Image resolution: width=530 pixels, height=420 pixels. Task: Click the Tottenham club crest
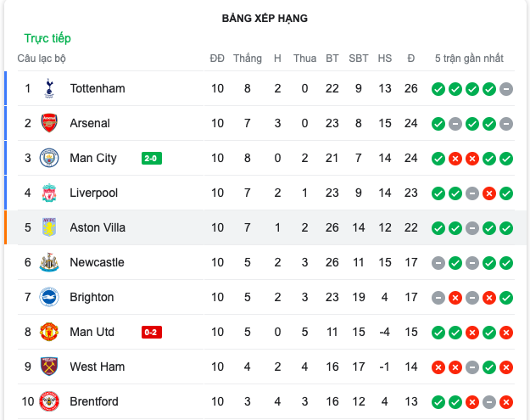49,88
